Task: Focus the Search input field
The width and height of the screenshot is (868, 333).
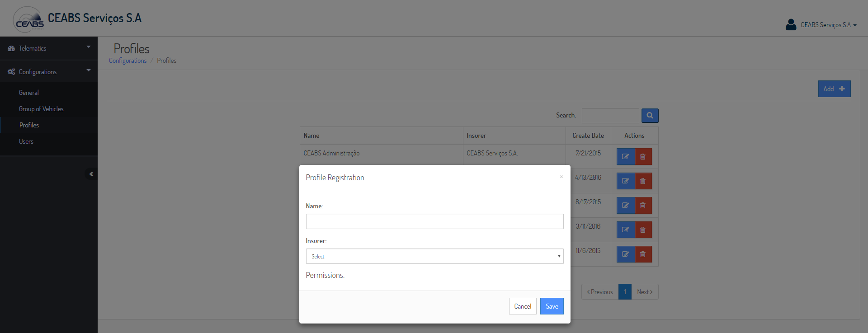Action: click(x=610, y=116)
